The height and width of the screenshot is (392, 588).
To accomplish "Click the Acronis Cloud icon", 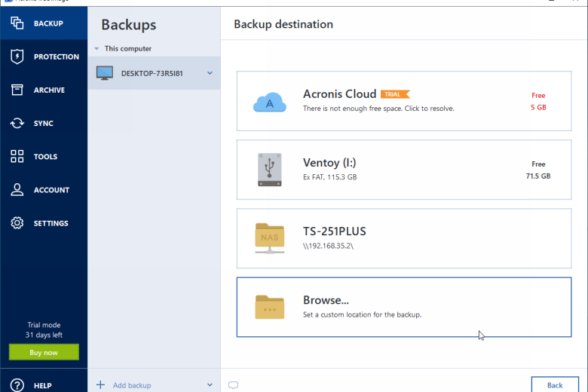I will coord(270,102).
